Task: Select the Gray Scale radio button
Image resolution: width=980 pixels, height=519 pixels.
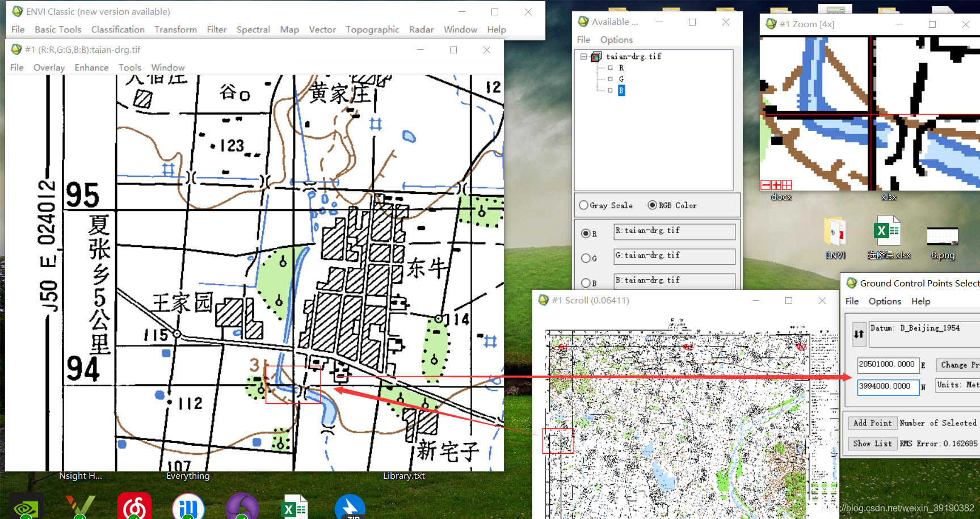Action: (x=583, y=205)
